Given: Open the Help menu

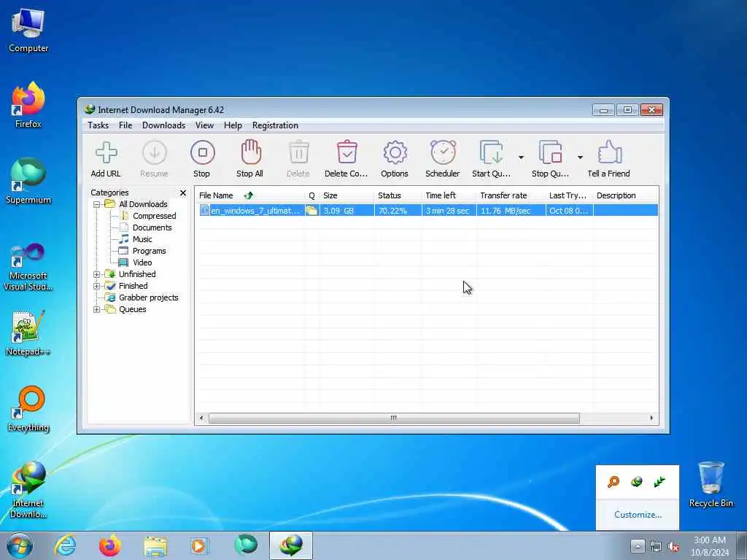Looking at the screenshot, I should 233,125.
